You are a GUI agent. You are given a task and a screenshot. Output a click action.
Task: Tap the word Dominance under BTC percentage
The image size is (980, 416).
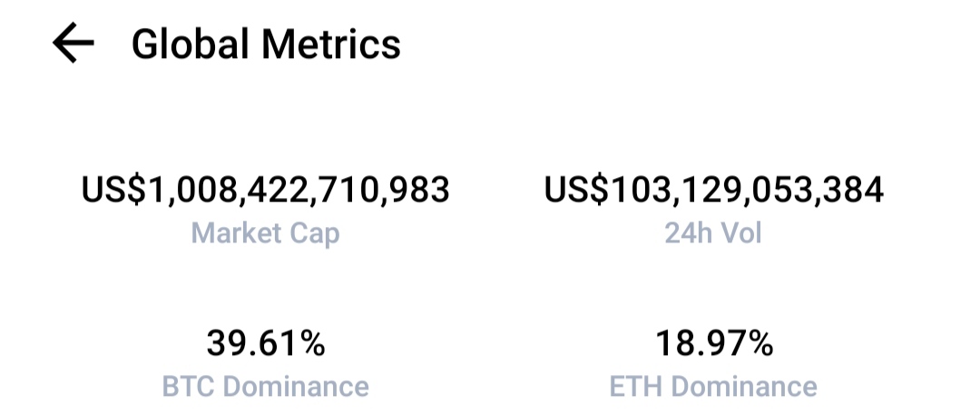[x=296, y=386]
